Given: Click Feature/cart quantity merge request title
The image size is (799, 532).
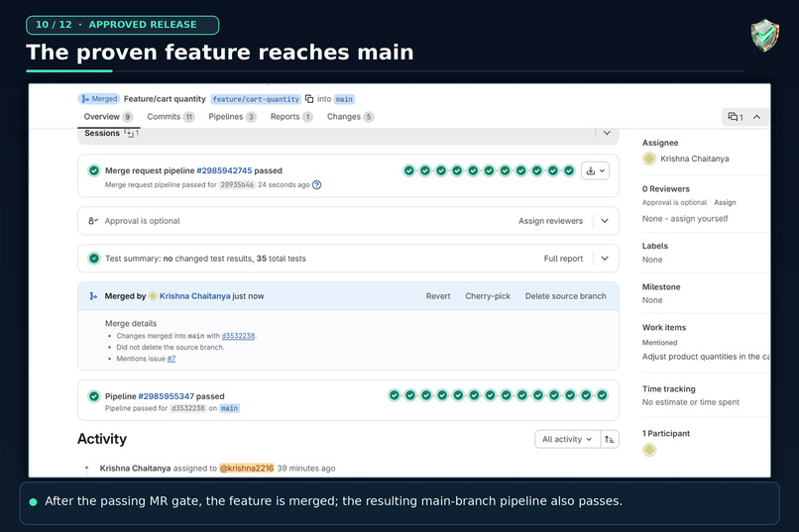Looking at the screenshot, I should [x=165, y=99].
